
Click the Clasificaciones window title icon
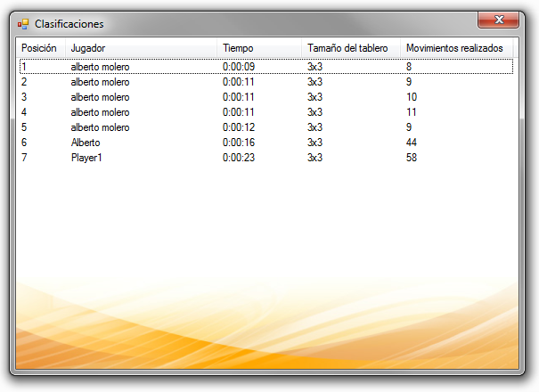pyautogui.click(x=23, y=24)
